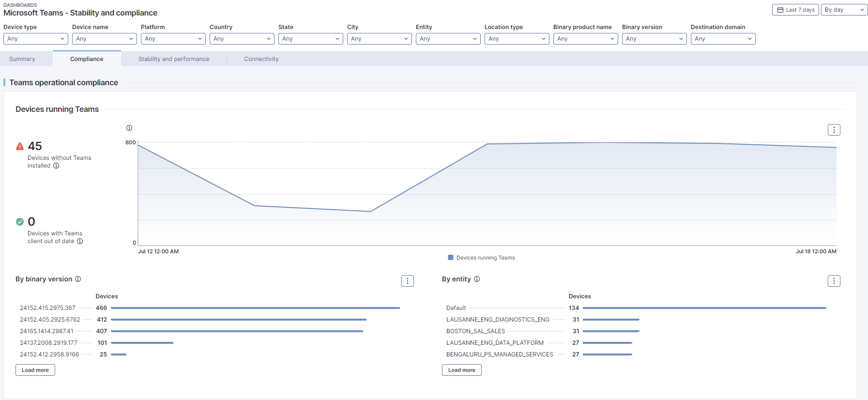Viewport: 868px width, 400px height.
Task: Click info icon beside Devices with Teams client out of date
Action: pos(80,241)
